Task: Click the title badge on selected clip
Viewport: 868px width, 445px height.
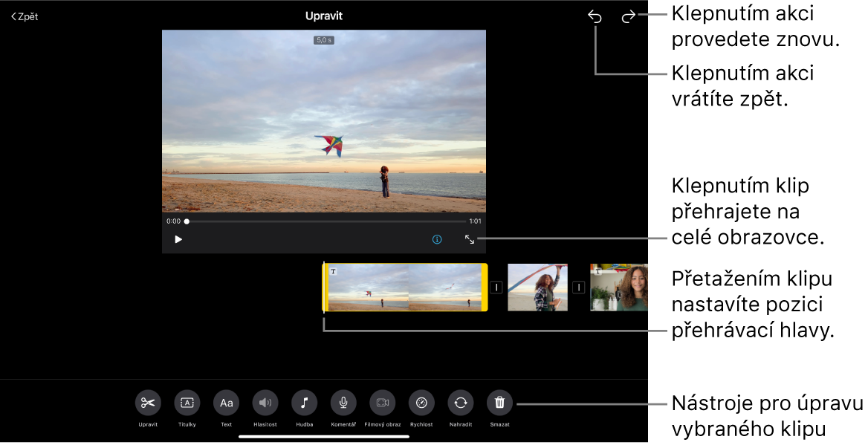Action: (x=333, y=271)
